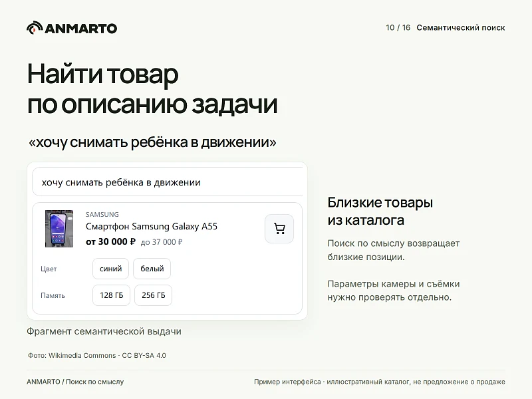Click the quoted query «хочу снимать ребёнка в движении»
This screenshot has height=399, width=532.
pos(152,142)
